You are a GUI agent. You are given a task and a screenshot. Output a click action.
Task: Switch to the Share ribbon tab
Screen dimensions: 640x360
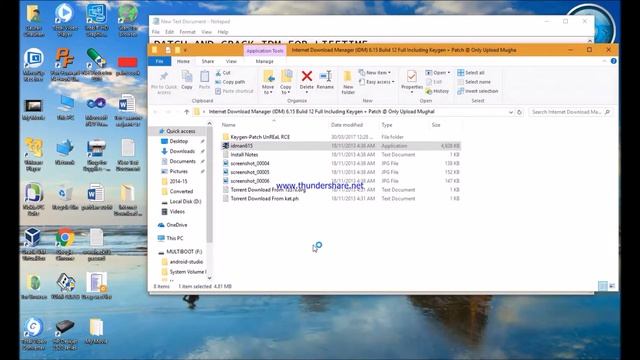tap(208, 61)
